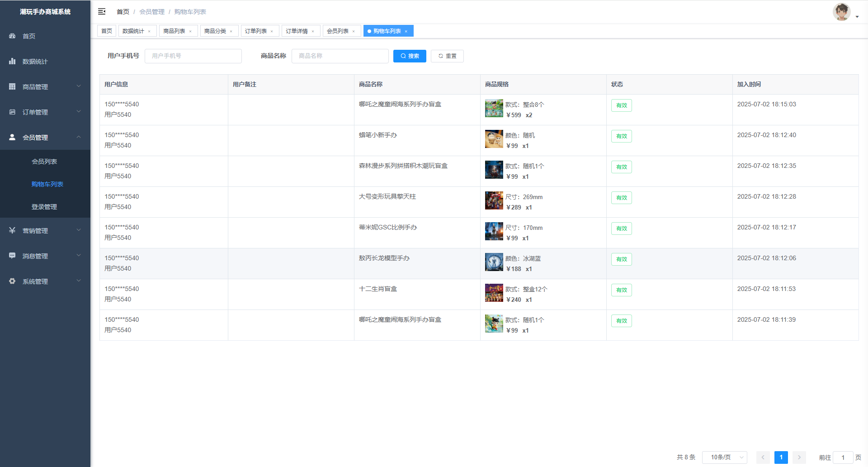
Task: Open 登录管理 in the sidebar submenu
Action: pyautogui.click(x=44, y=207)
